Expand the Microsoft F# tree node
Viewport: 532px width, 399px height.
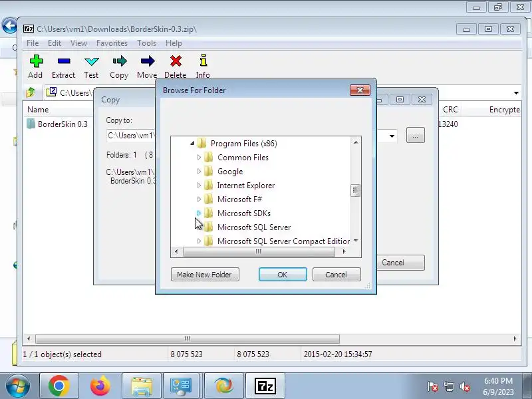pos(199,199)
